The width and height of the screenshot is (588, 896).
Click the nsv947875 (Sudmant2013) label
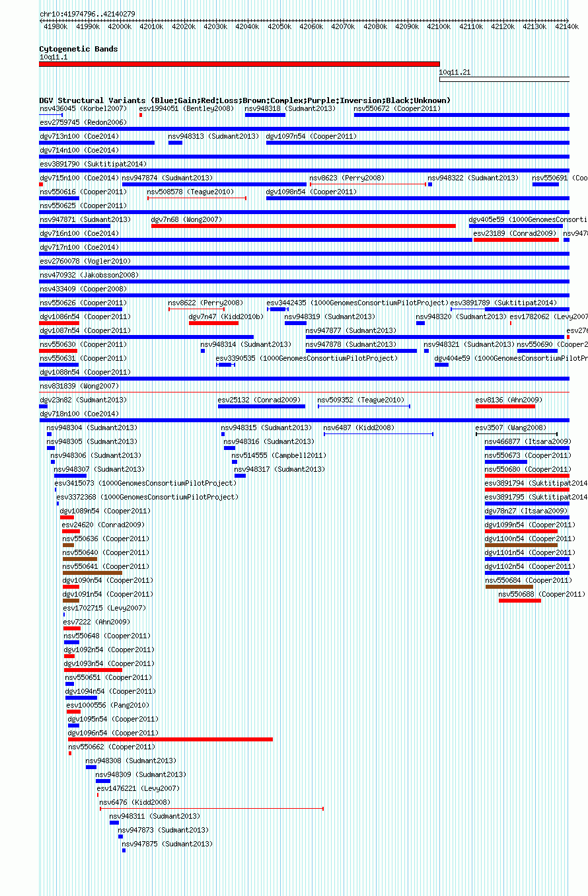tap(167, 844)
